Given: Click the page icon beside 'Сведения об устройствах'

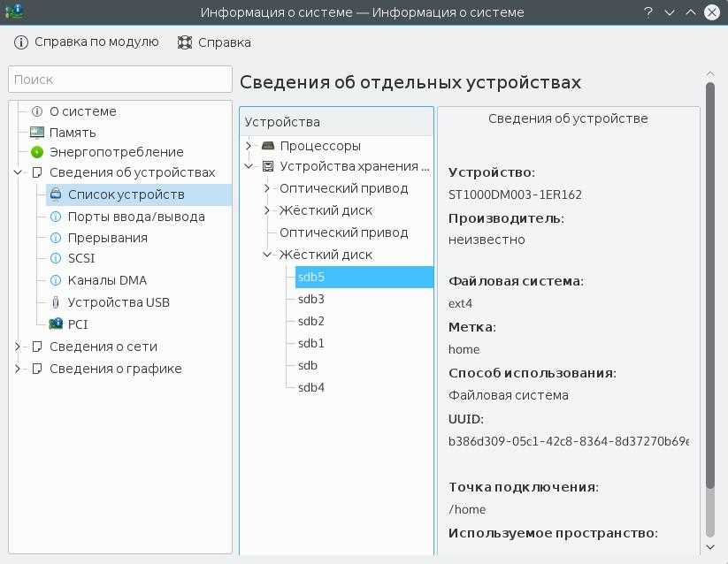Looking at the screenshot, I should click(36, 172).
